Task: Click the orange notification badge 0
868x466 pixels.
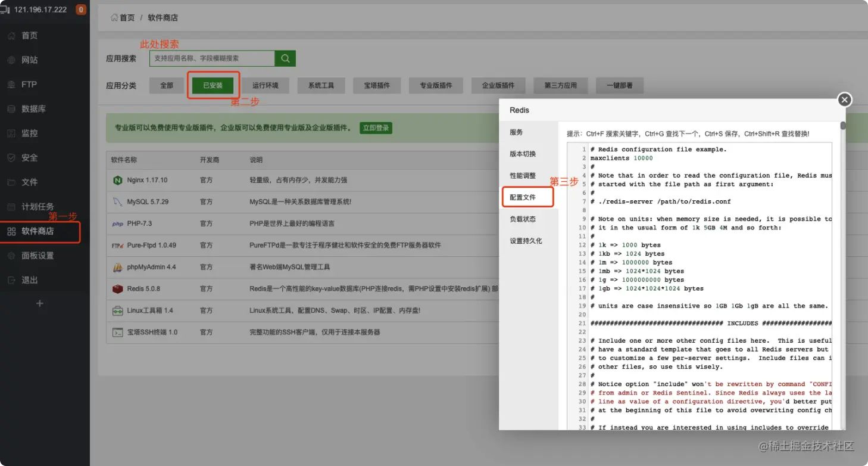Action: pos(81,10)
